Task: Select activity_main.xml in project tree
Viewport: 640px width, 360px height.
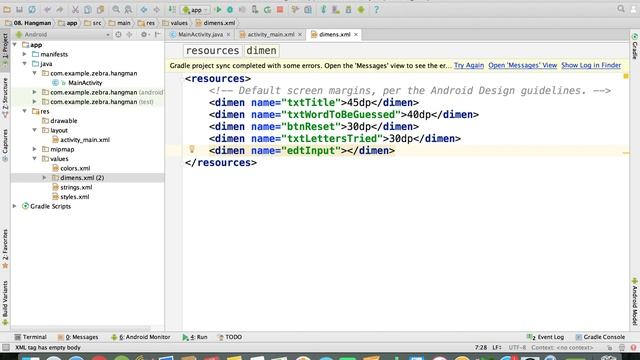Action: pos(85,140)
